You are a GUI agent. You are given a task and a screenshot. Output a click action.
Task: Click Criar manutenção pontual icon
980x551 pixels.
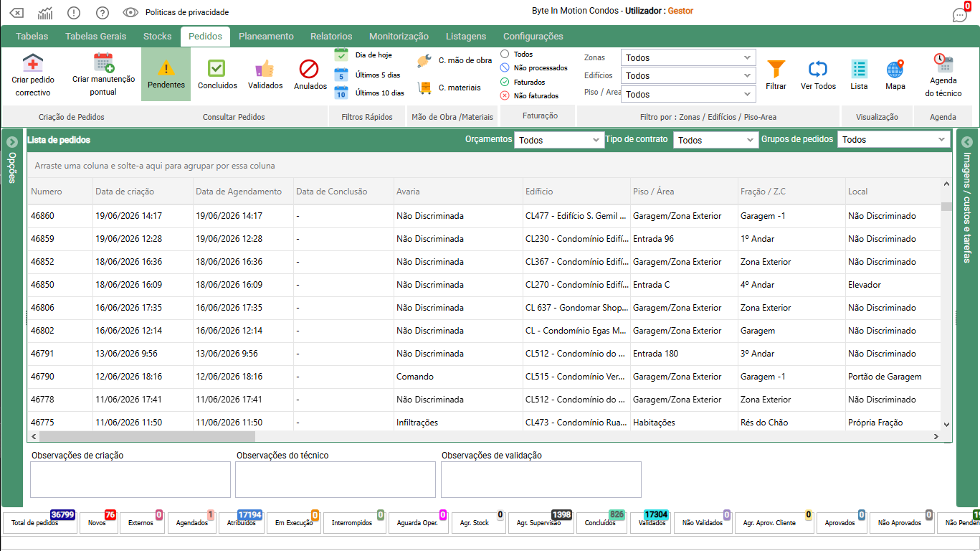pos(103,63)
